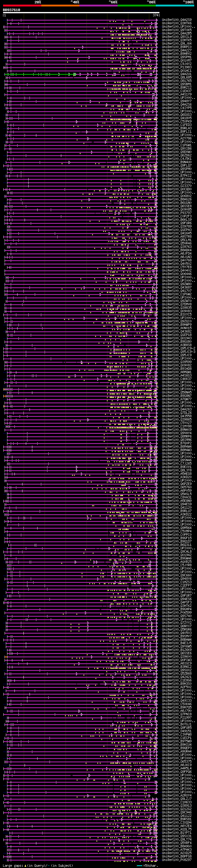The height and width of the screenshot is (868, 197).
Task: Open hit UniRef100_Q8MRP6
Action: click(x=177, y=436)
